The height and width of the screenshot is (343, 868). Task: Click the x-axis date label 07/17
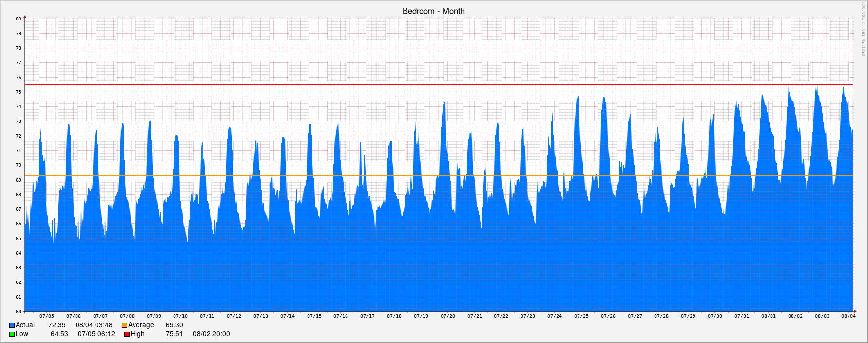[x=367, y=316]
